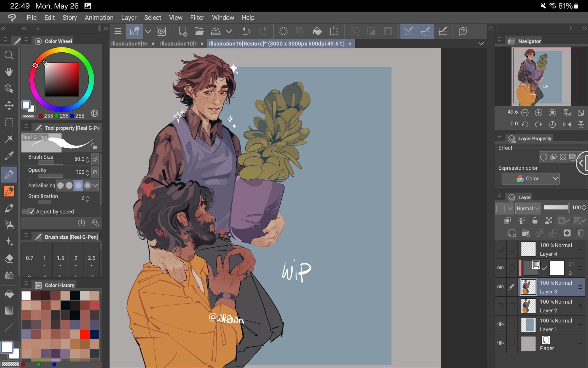The image size is (588, 368).
Task: Switch to Illustration9 canvas tab
Action: click(133, 44)
